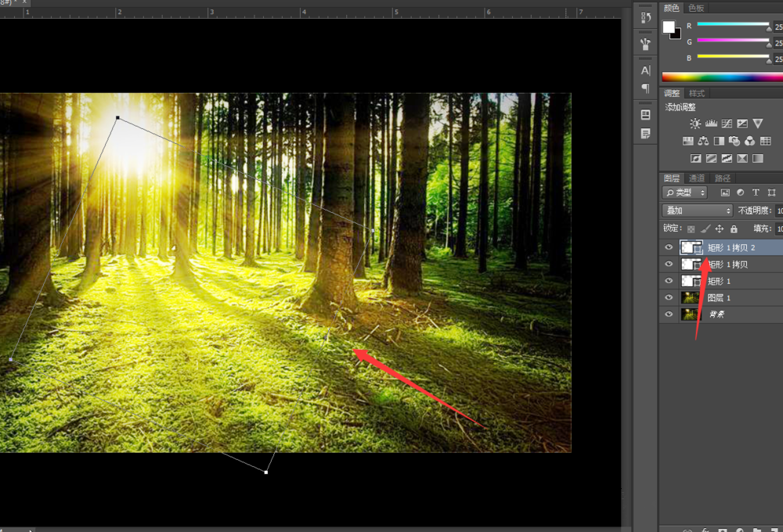
Task: Add a Levels adjustment
Action: (711, 124)
